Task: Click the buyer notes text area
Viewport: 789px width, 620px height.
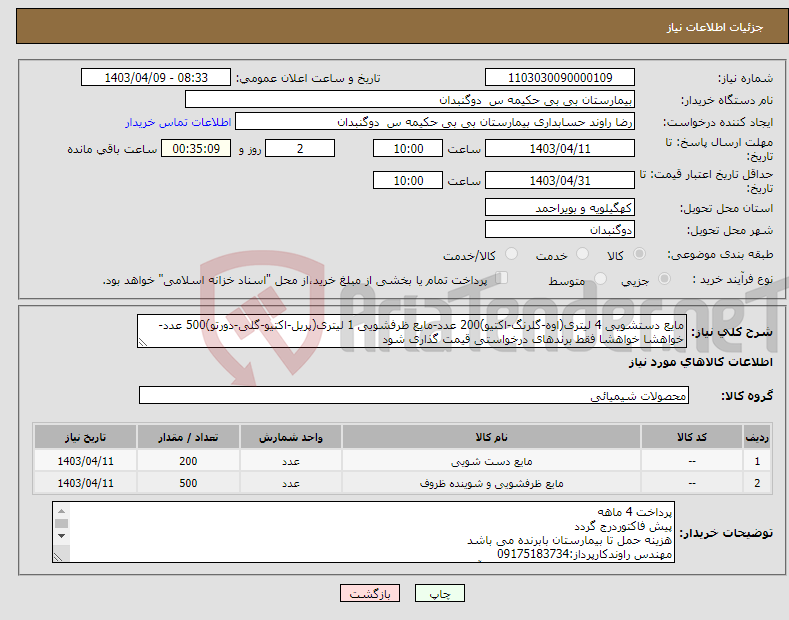Action: click(363, 532)
